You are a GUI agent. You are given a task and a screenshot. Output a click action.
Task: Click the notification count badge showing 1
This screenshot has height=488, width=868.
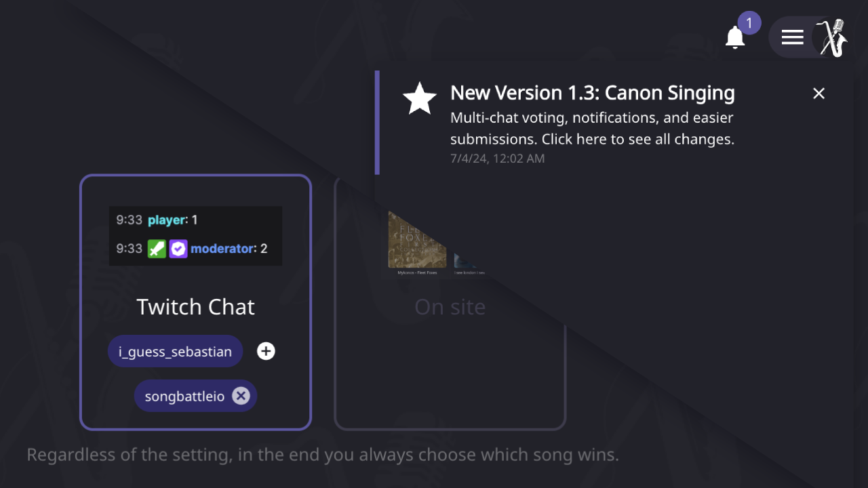coord(749,22)
